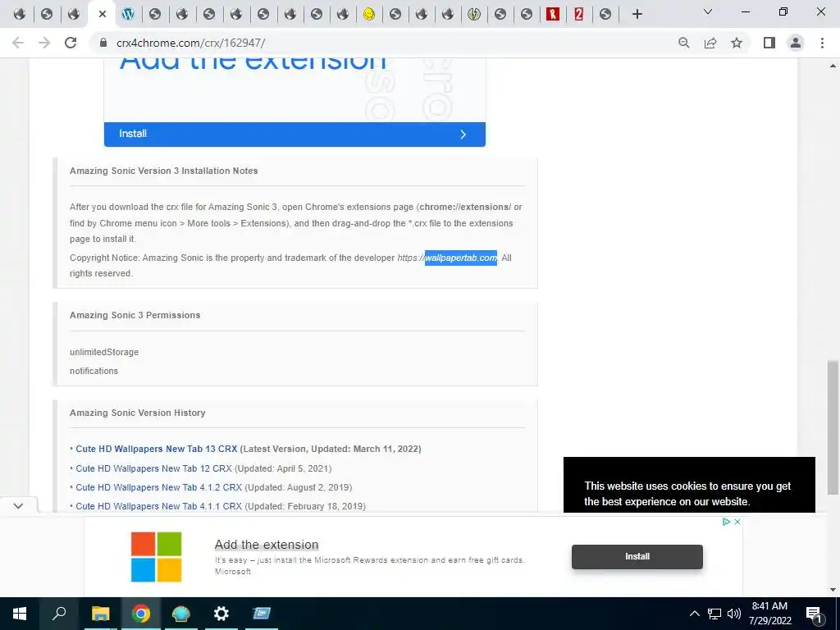The width and height of the screenshot is (840, 630).
Task: Open the side panel
Action: (769, 43)
